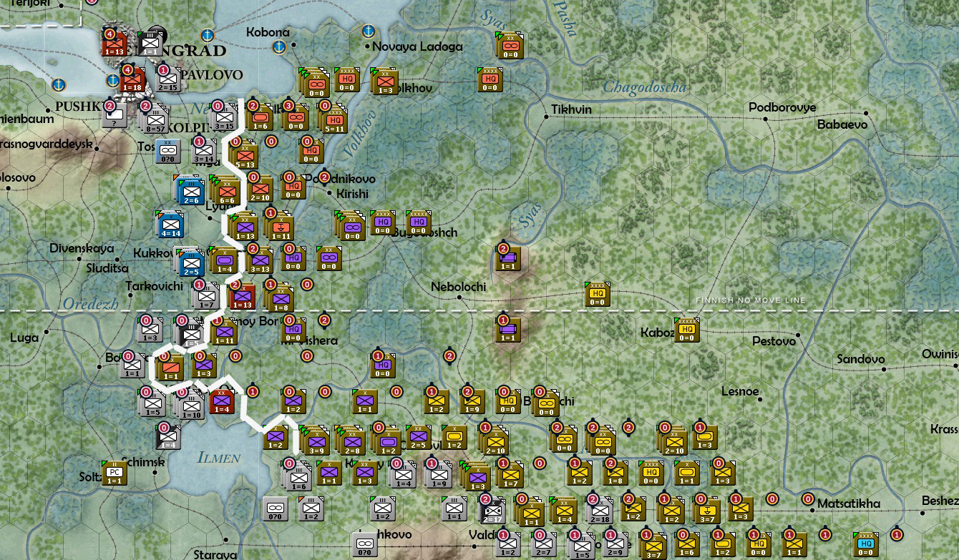Click the Tikhvin town label

coord(571,109)
